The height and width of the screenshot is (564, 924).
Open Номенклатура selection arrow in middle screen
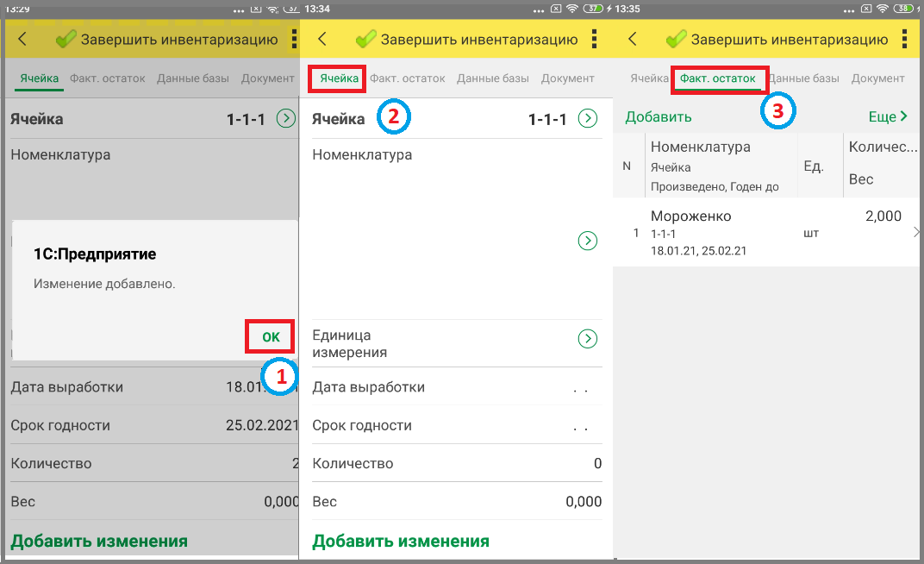(x=588, y=241)
